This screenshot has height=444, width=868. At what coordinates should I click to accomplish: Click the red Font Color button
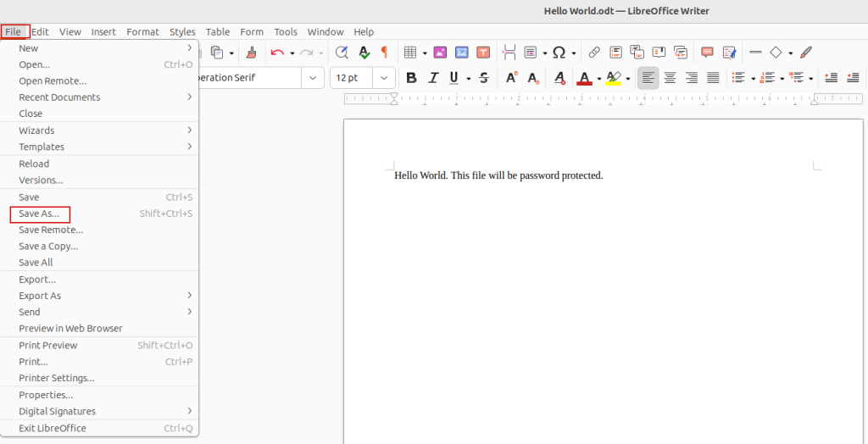tap(585, 78)
